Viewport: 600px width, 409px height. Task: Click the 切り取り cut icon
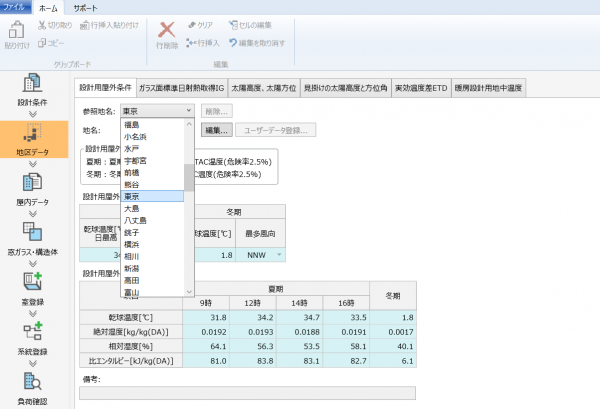click(42, 25)
